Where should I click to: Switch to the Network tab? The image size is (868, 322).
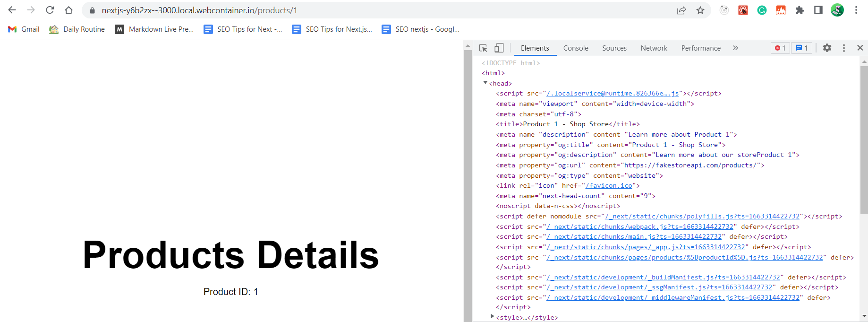(x=654, y=48)
